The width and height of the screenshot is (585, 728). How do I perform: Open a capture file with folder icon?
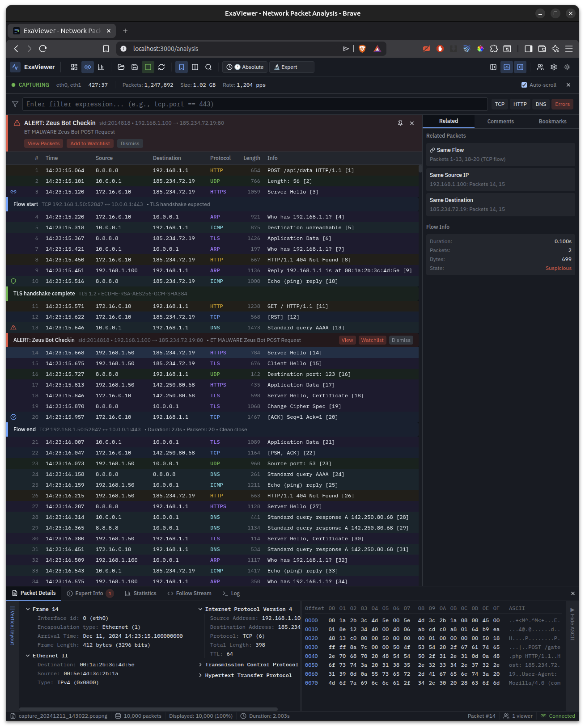pos(121,67)
